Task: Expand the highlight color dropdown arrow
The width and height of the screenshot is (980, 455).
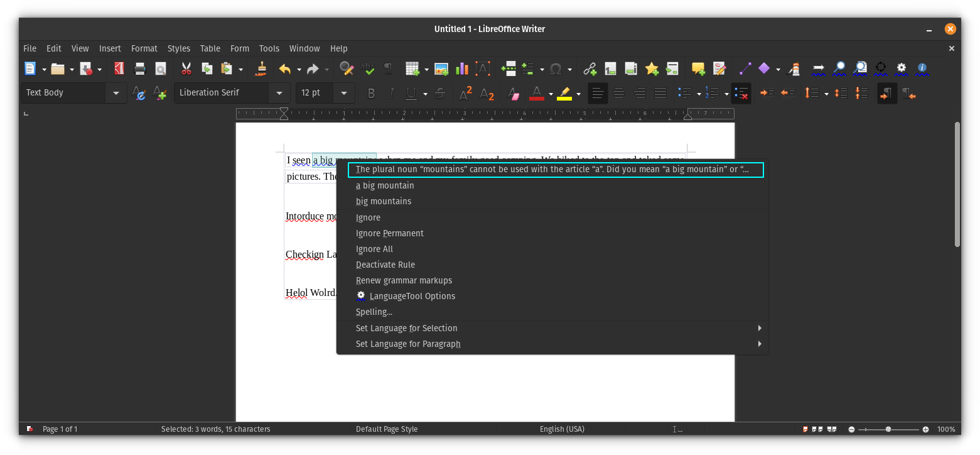Action: (579, 93)
